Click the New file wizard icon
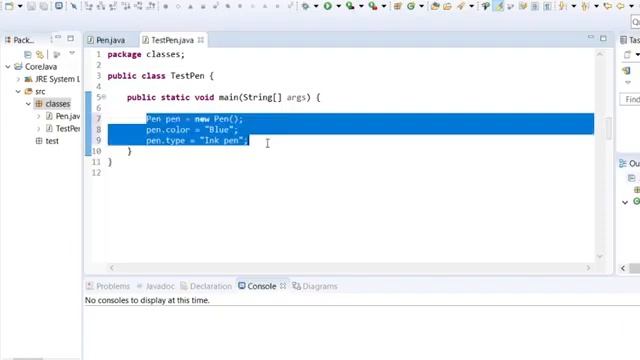 pos(9,6)
